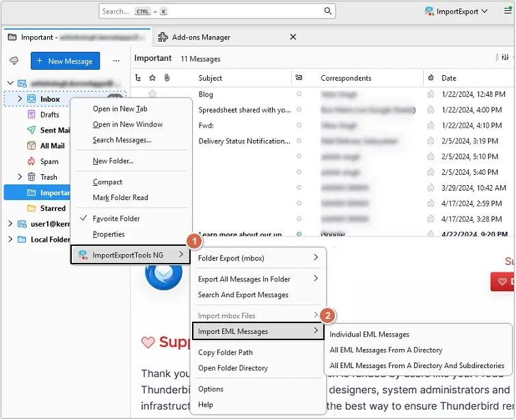The image size is (516, 420).
Task: Toggle read status of Fwd: message
Action: [299, 125]
